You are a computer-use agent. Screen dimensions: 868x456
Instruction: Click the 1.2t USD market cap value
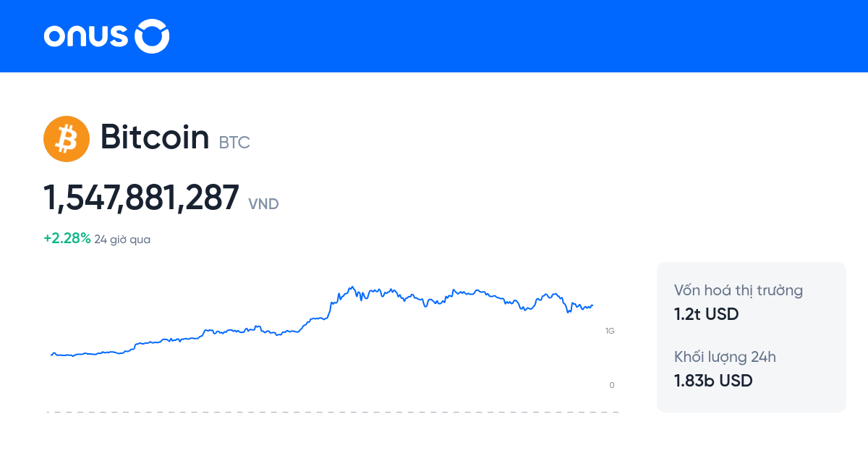(x=706, y=314)
